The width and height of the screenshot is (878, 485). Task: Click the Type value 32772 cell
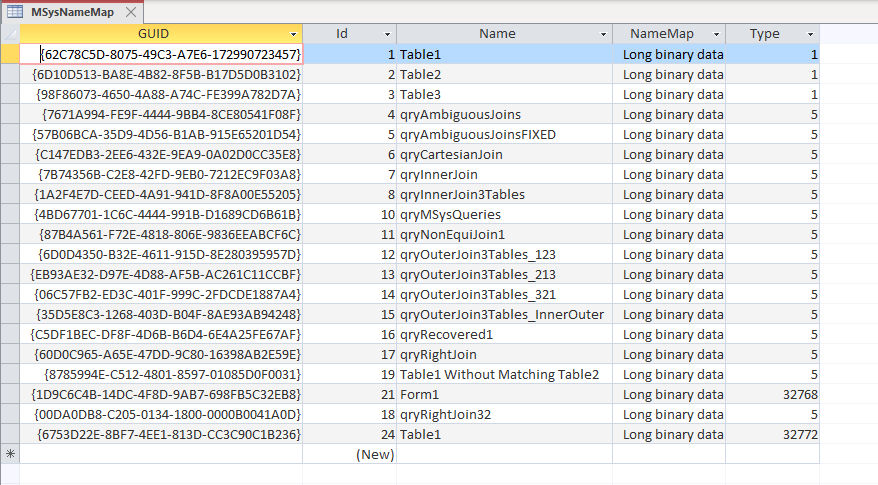[773, 435]
